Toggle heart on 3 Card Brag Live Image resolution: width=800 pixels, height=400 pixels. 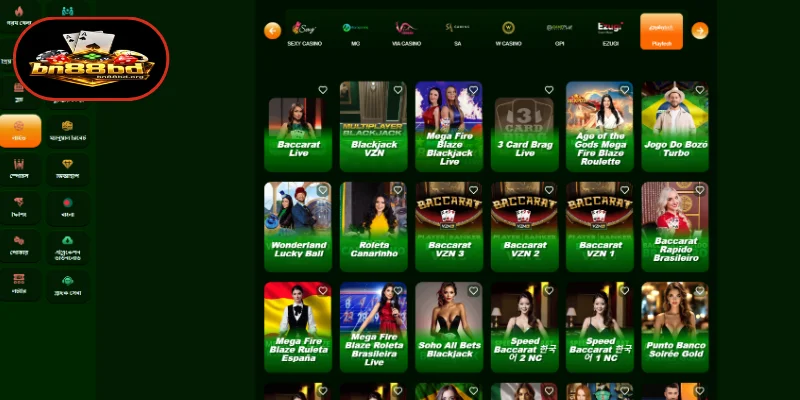point(549,90)
